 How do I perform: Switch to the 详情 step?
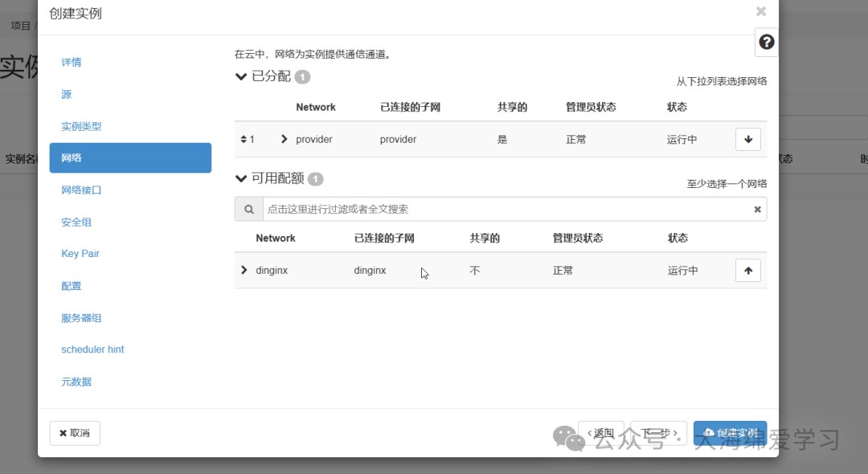[71, 62]
